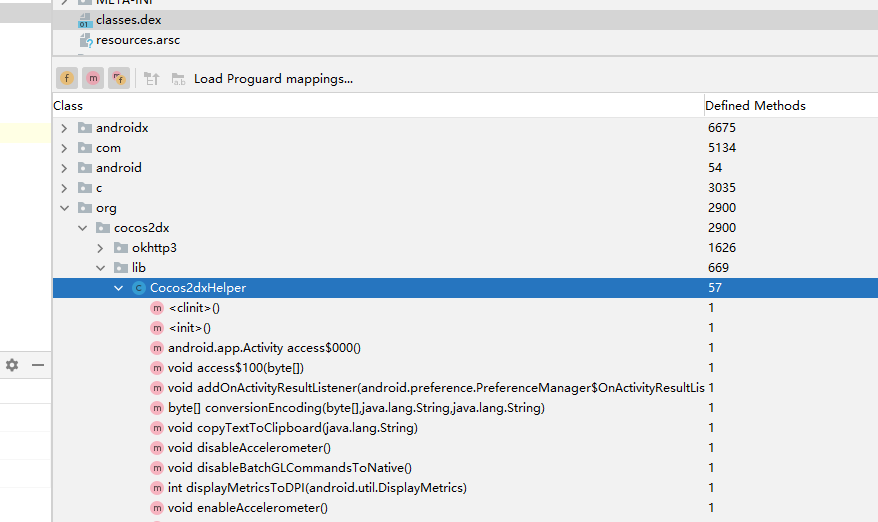Select enableAccelerometer() method
This screenshot has width=878, height=522.
click(248, 508)
